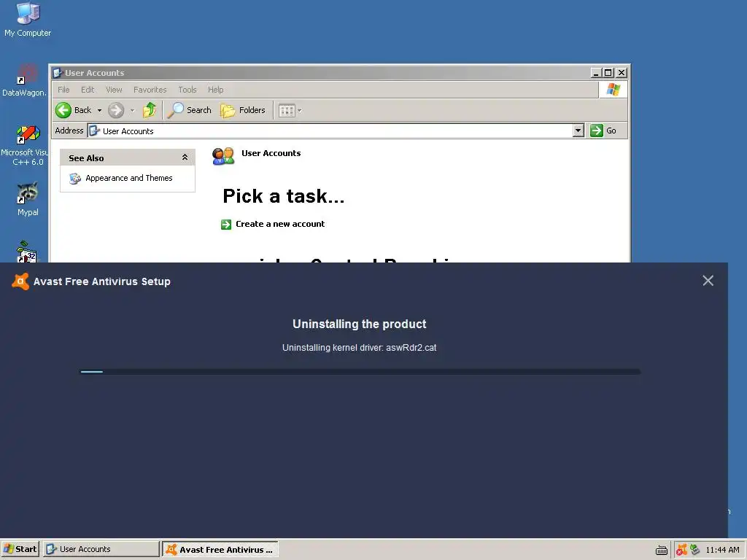The width and height of the screenshot is (747, 560).
Task: Launch the Mypal browser shortcut
Action: point(28,199)
